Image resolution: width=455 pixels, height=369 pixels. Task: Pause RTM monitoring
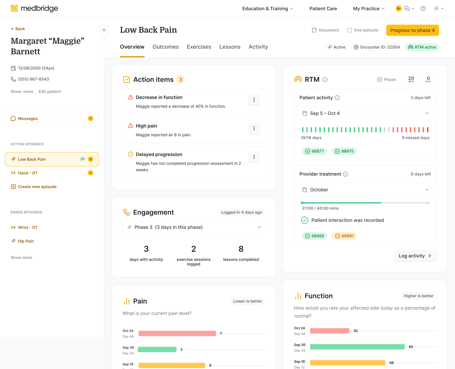[386, 79]
